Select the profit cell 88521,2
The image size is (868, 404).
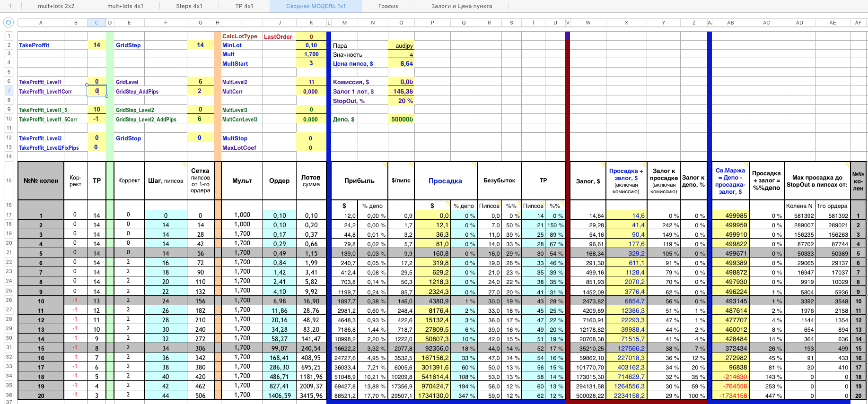tap(344, 395)
